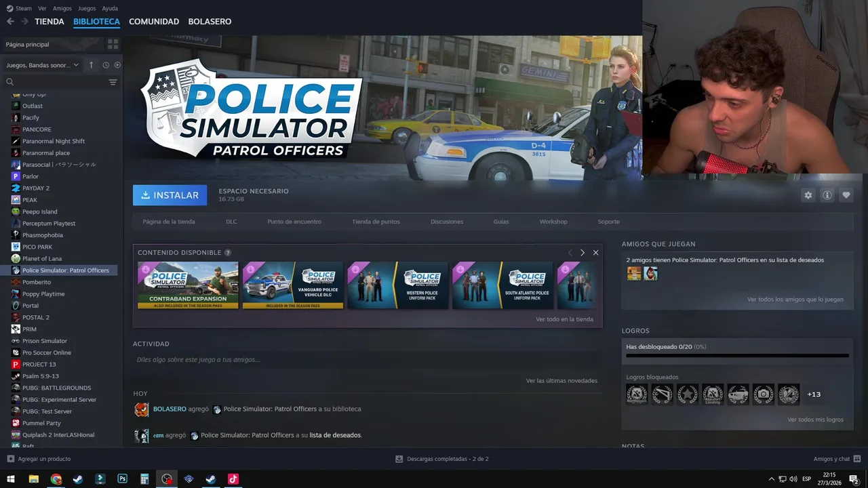Go back with the left arrow
Screen dimensions: 868x488
pyautogui.click(x=10, y=22)
